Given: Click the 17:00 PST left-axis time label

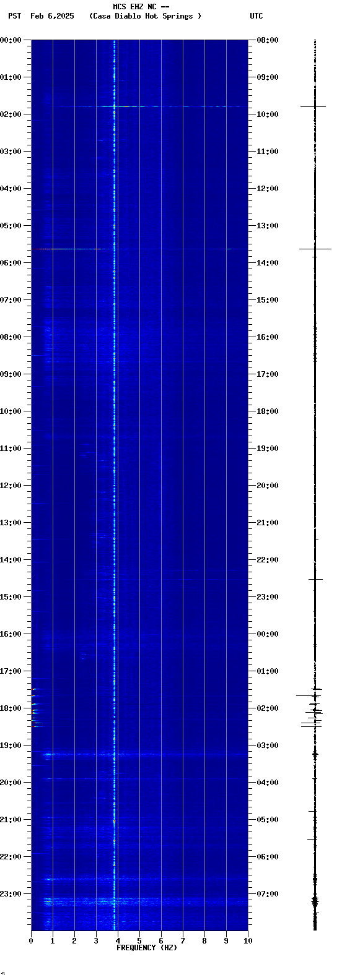Looking at the screenshot, I should click(x=11, y=671).
